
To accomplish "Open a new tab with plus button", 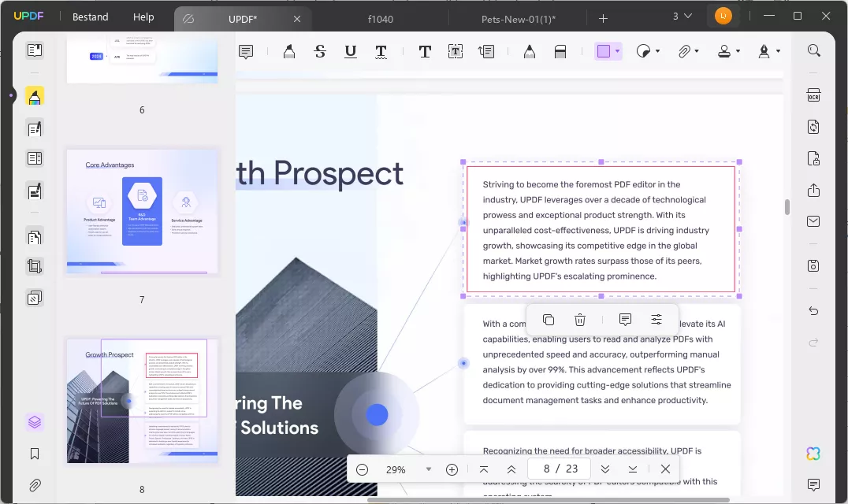I will [603, 19].
